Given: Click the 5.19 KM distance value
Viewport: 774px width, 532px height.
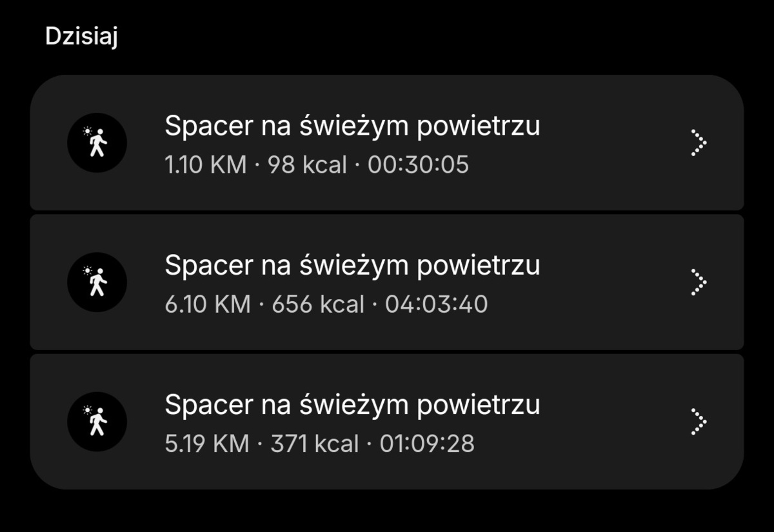Looking at the screenshot, I should (x=207, y=444).
